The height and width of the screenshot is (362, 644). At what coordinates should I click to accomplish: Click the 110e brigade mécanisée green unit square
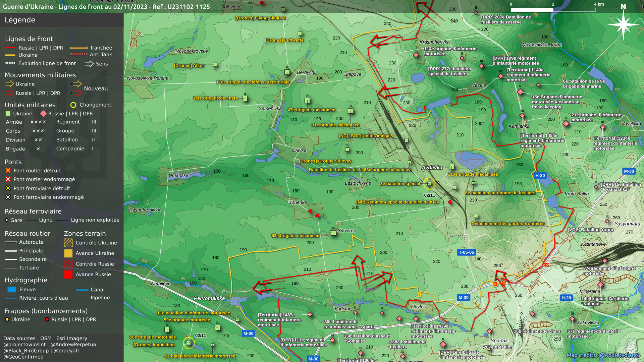point(451,167)
